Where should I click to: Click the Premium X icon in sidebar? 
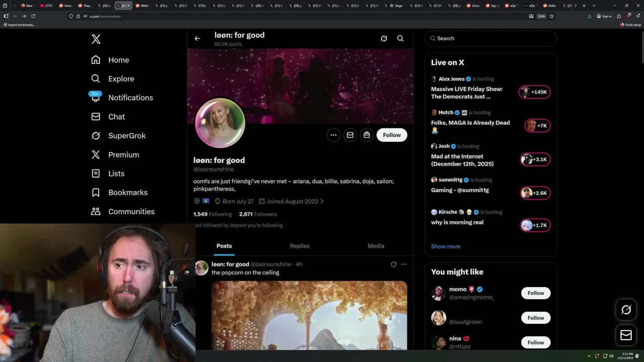point(96,155)
